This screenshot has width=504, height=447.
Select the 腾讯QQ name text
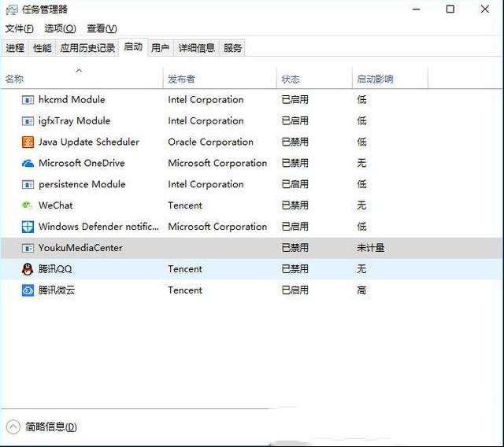click(55, 269)
